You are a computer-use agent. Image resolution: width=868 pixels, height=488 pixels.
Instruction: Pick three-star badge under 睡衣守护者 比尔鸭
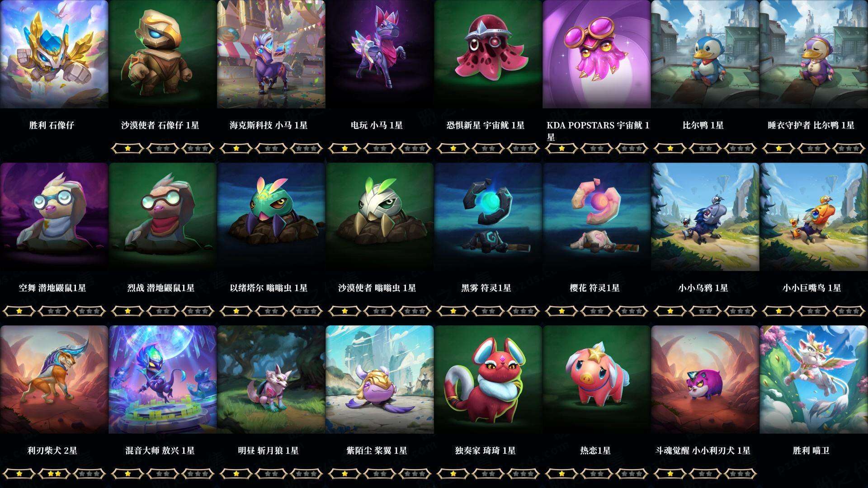tap(849, 148)
